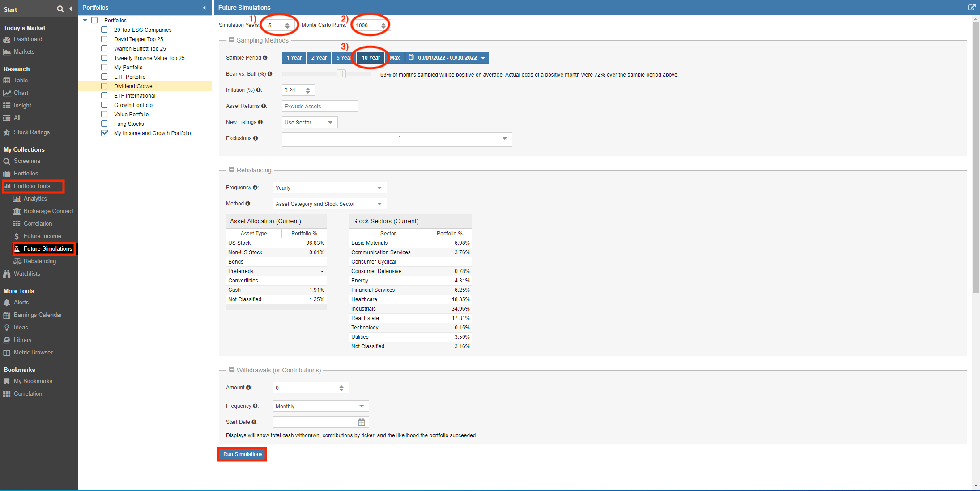This screenshot has height=491, width=980.
Task: Click the Exclude Assets input field
Action: [320, 106]
